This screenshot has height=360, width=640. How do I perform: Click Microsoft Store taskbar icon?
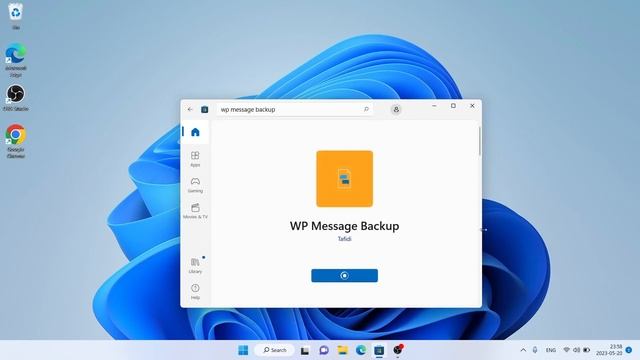379,350
